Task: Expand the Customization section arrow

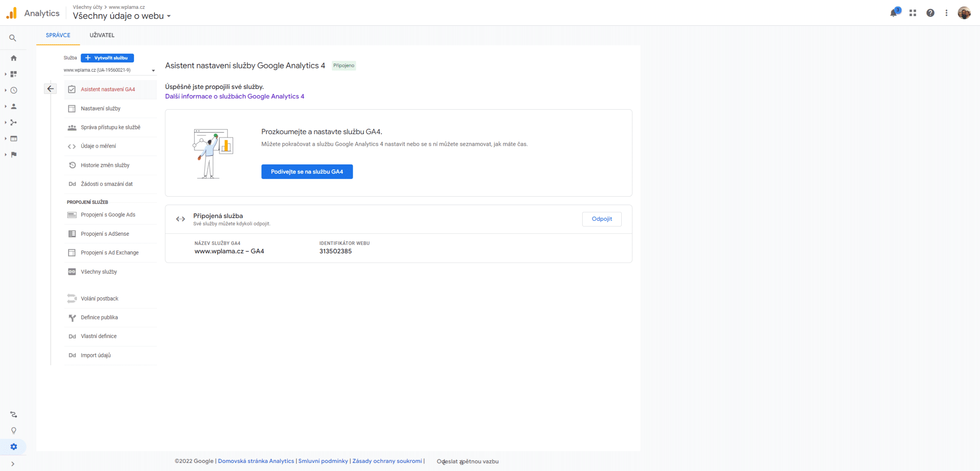Action: [x=6, y=74]
